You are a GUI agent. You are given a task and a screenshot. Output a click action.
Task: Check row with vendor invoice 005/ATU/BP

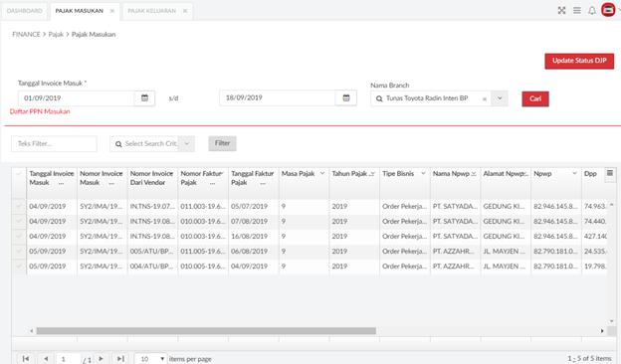[x=19, y=252]
